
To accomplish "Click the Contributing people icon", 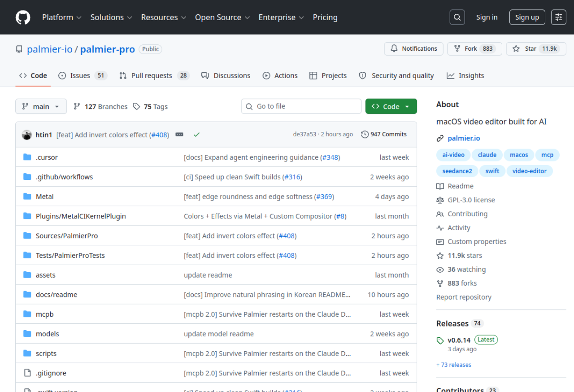I will pos(440,214).
